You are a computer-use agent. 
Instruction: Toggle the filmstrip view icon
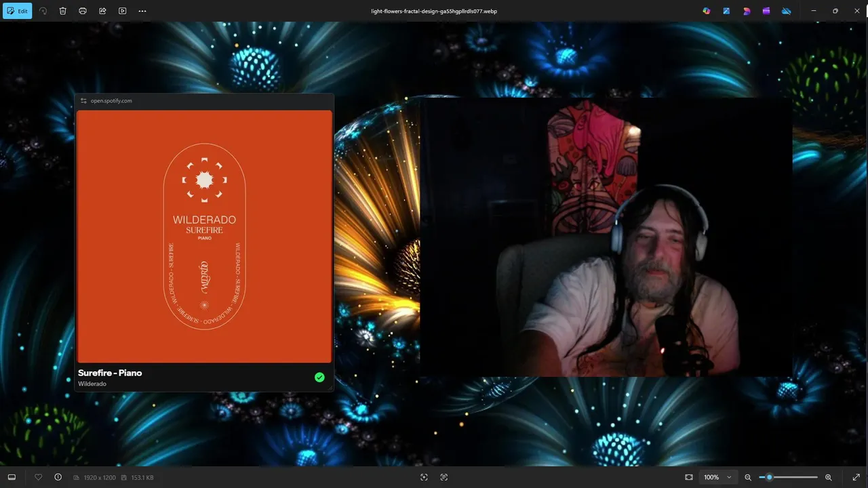tap(12, 477)
